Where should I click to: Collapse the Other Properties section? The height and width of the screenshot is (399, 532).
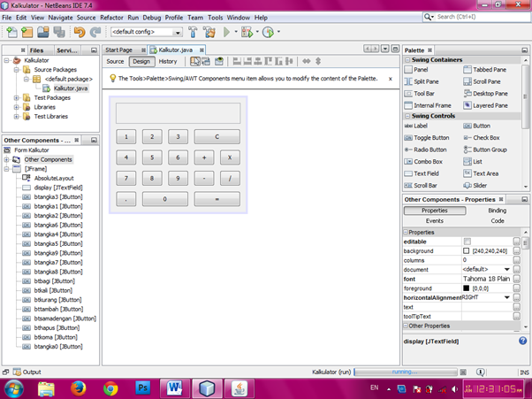click(x=406, y=326)
